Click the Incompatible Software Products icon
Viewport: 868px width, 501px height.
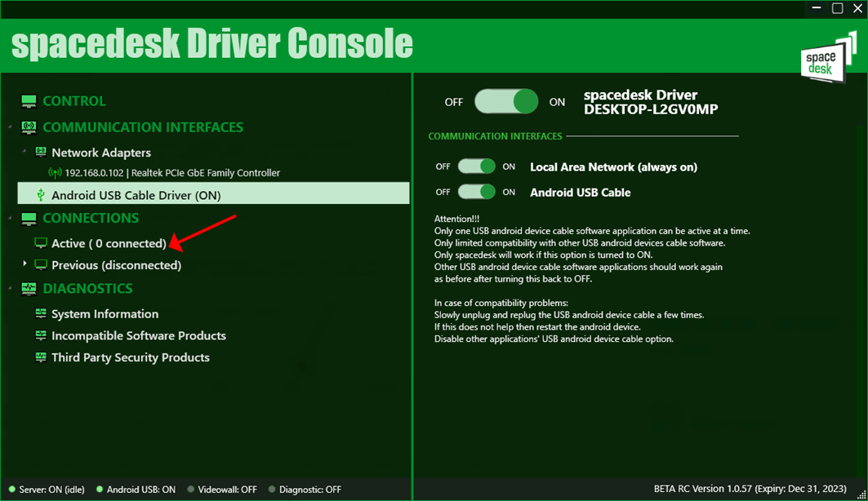(x=41, y=335)
